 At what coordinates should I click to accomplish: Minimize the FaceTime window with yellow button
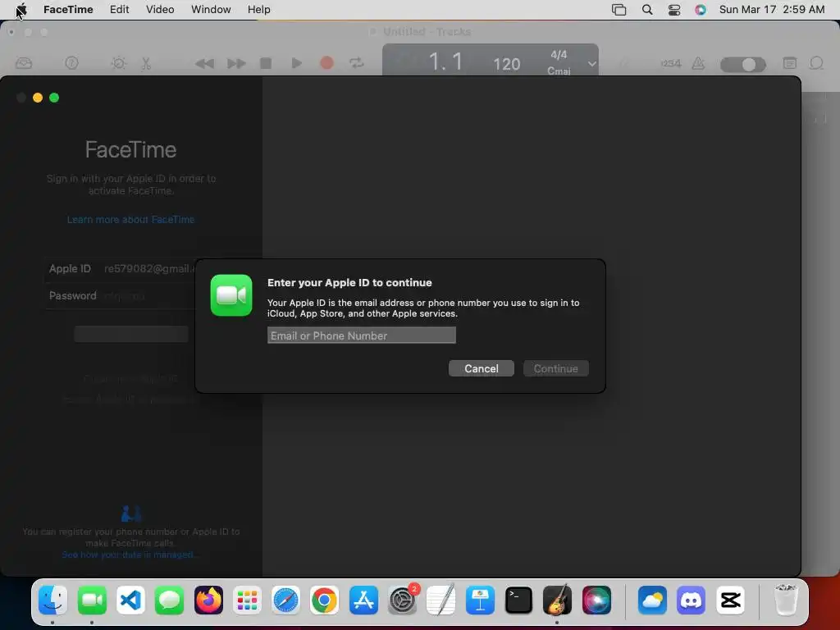38,98
